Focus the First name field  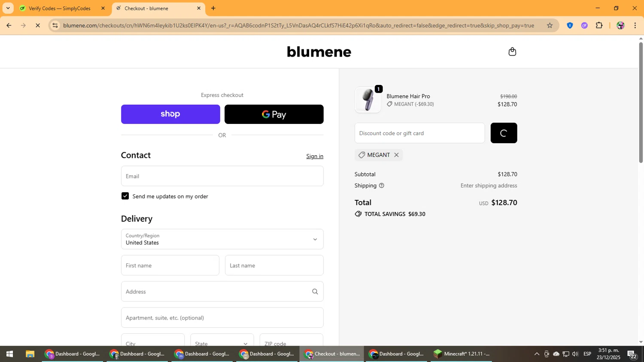170,265
